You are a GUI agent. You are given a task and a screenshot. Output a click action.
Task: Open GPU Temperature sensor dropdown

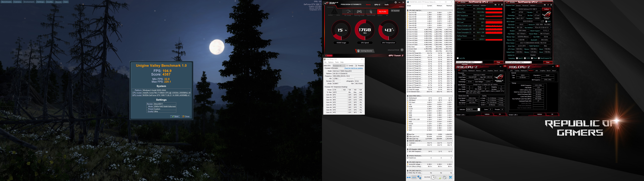[474, 15]
